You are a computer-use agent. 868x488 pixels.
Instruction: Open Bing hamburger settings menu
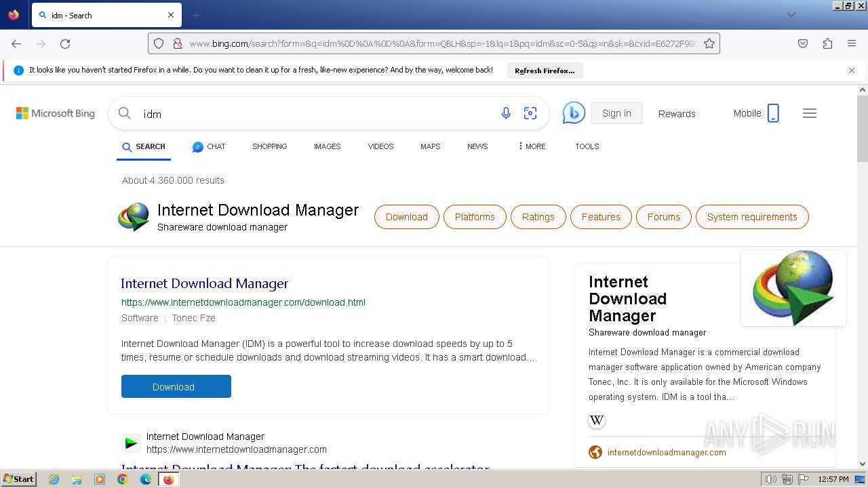[810, 113]
